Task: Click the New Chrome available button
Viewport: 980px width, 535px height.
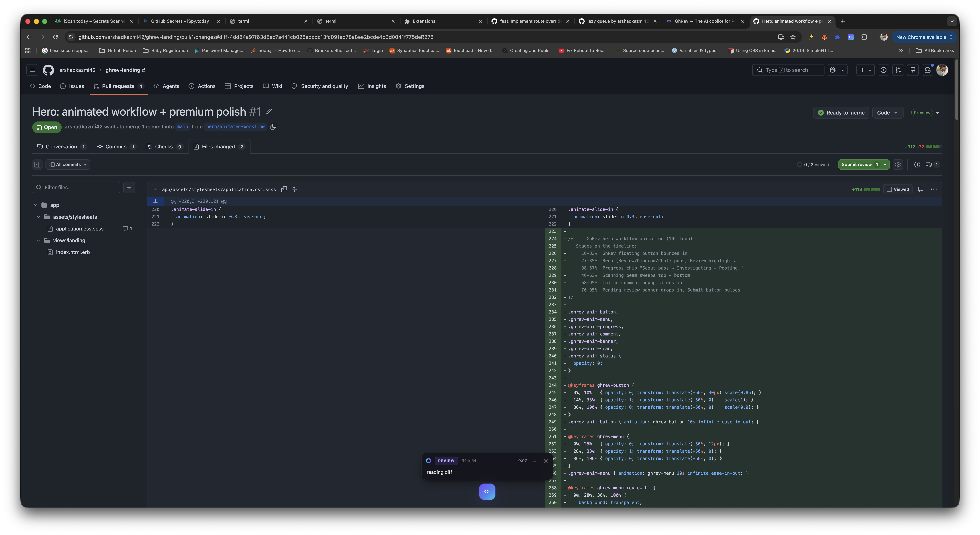Action: [924, 37]
